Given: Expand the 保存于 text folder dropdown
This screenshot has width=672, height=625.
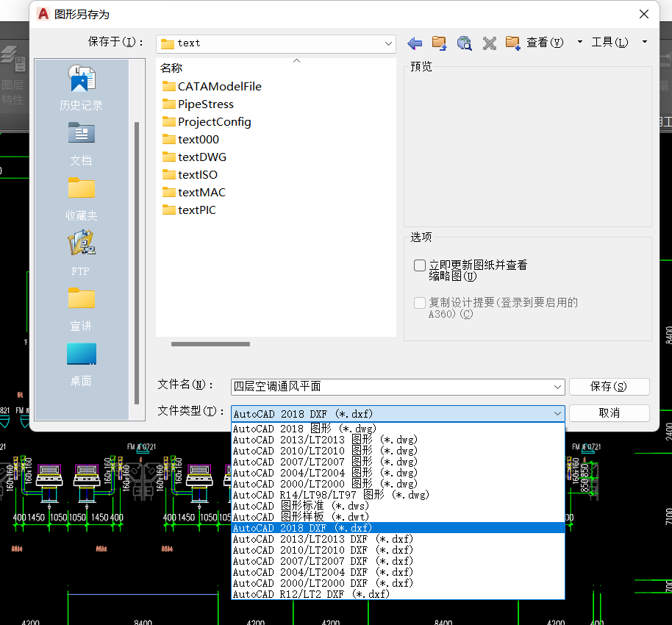Looking at the screenshot, I should coord(388,43).
